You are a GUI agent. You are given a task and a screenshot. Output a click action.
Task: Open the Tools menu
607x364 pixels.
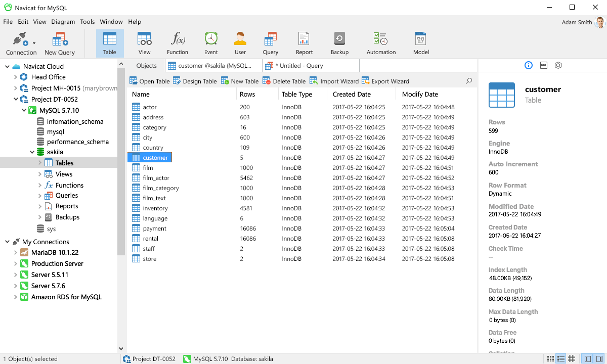click(x=87, y=22)
